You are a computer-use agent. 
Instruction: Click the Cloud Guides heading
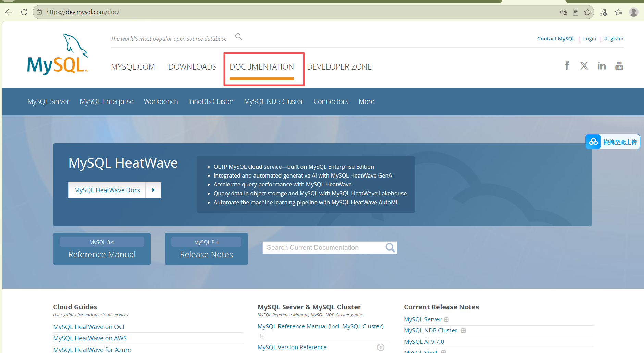(75, 307)
